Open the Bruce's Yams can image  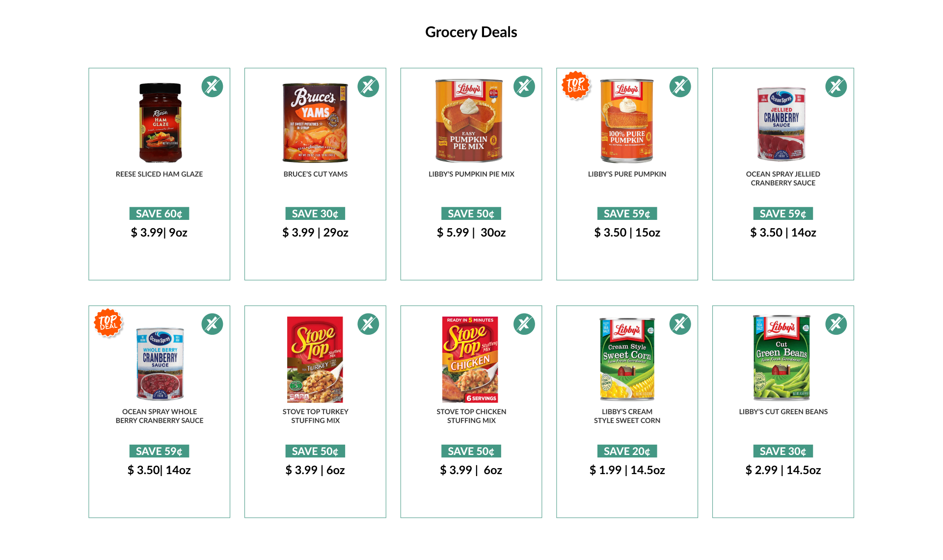click(315, 123)
